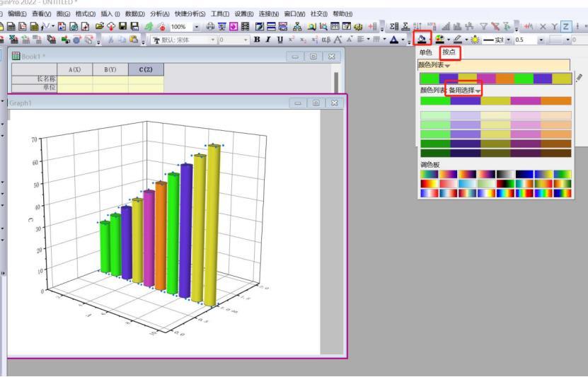Click the new workbook icon
This screenshot has height=377, width=588.
point(11,26)
